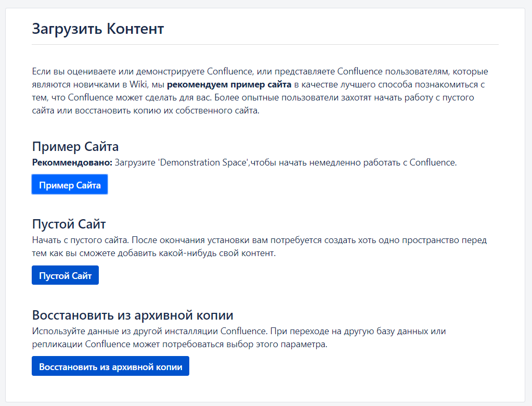The image size is (532, 406).
Task: Click the 'Загрузить Контент' page title
Action: click(98, 29)
